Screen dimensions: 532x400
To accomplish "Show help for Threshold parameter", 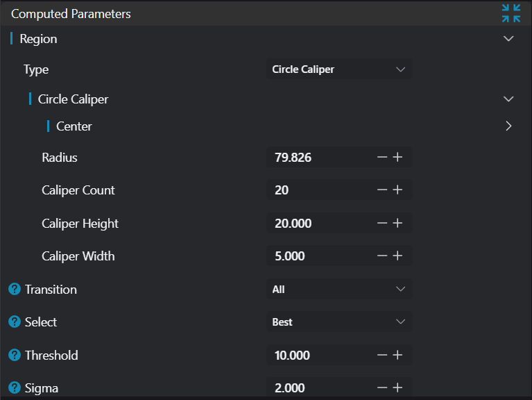I will click(x=15, y=355).
